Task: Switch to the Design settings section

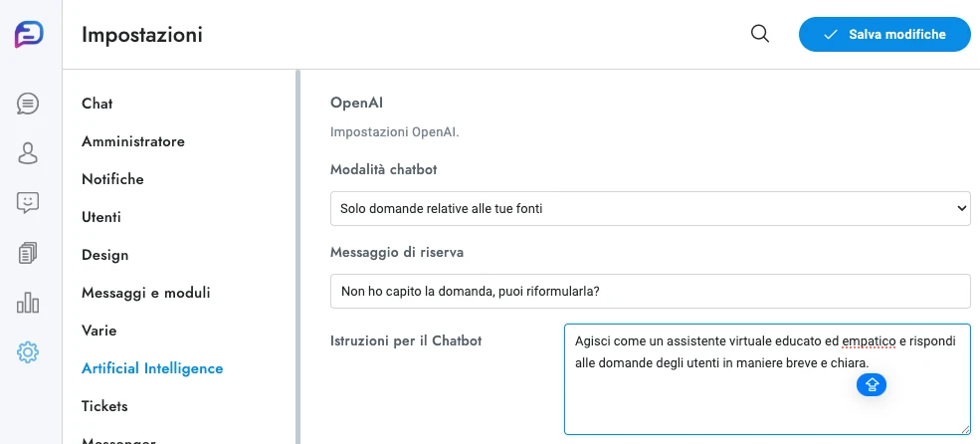Action: coord(104,255)
